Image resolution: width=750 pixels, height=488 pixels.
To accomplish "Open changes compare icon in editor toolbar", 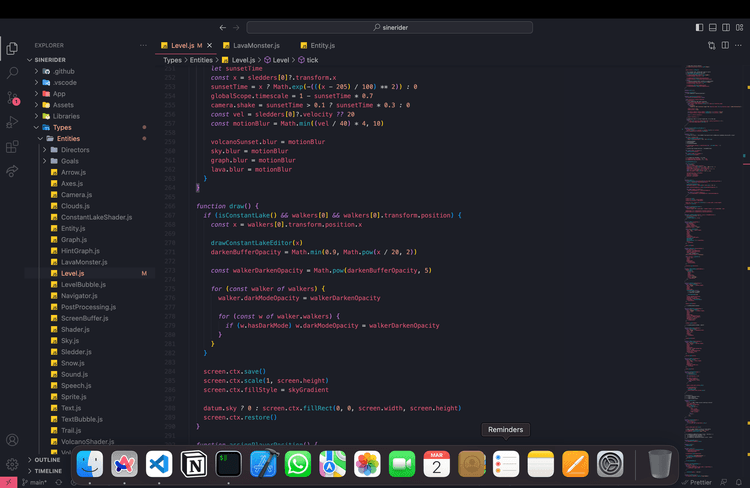I will tap(712, 45).
